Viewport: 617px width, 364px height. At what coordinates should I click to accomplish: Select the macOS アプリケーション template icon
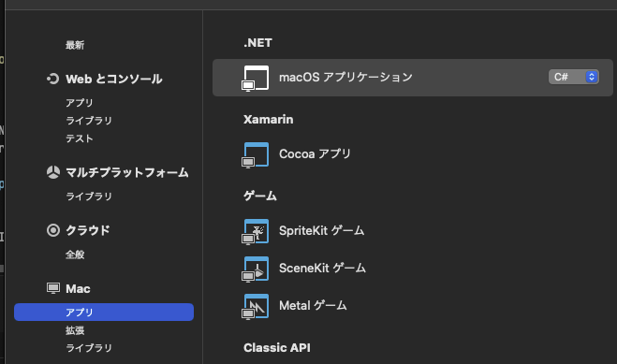pyautogui.click(x=256, y=79)
